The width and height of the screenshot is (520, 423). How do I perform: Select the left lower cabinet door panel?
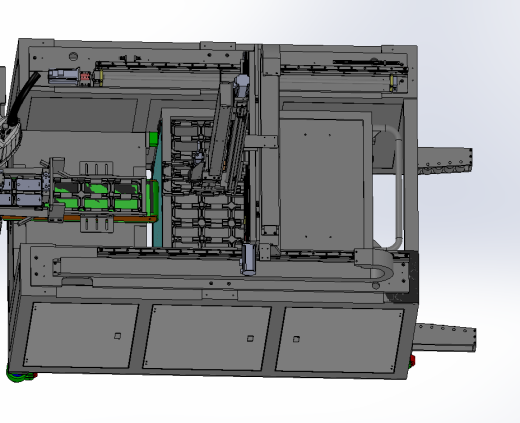pos(81,335)
